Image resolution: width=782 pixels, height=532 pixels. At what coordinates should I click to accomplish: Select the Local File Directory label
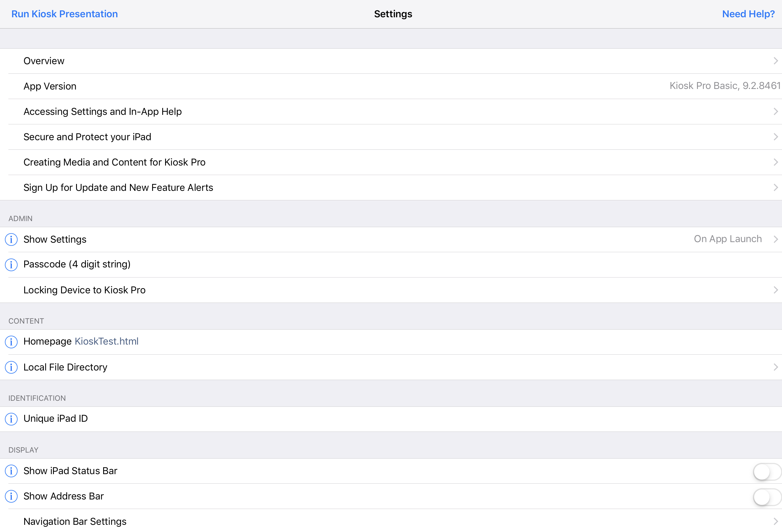[x=65, y=367]
